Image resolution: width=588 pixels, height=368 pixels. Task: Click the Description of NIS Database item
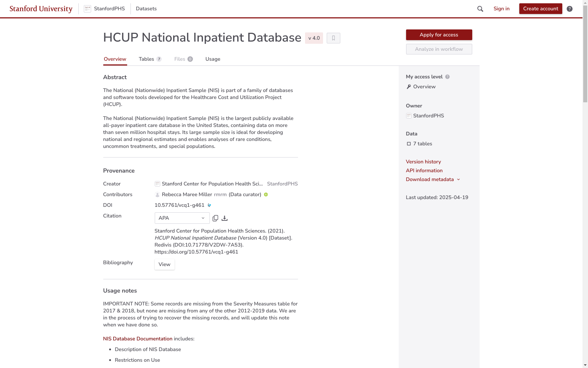pyautogui.click(x=148, y=350)
